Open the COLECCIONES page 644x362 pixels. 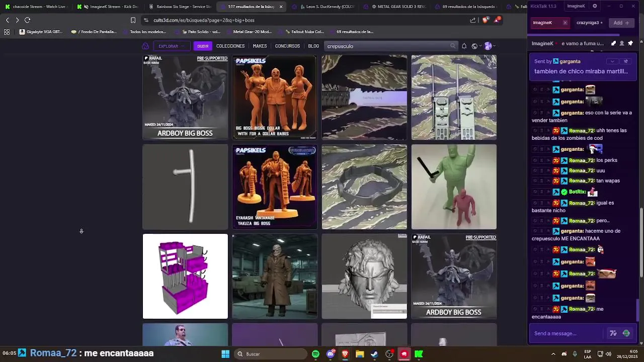coord(230,46)
